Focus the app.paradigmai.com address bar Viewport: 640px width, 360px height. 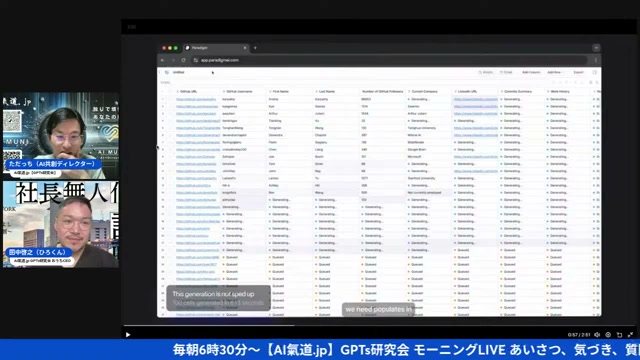pyautogui.click(x=390, y=60)
